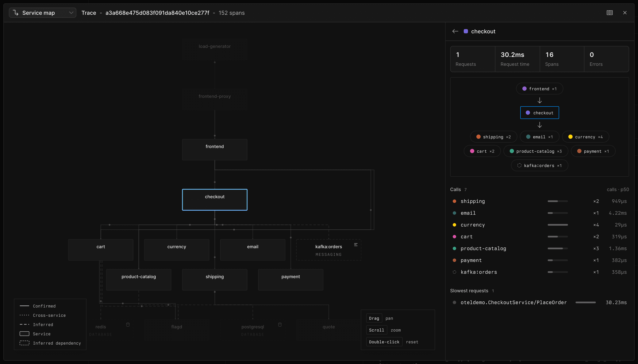Screen dimensions: 638x364
Task: Select the email ×1 chip
Action: 539,137
